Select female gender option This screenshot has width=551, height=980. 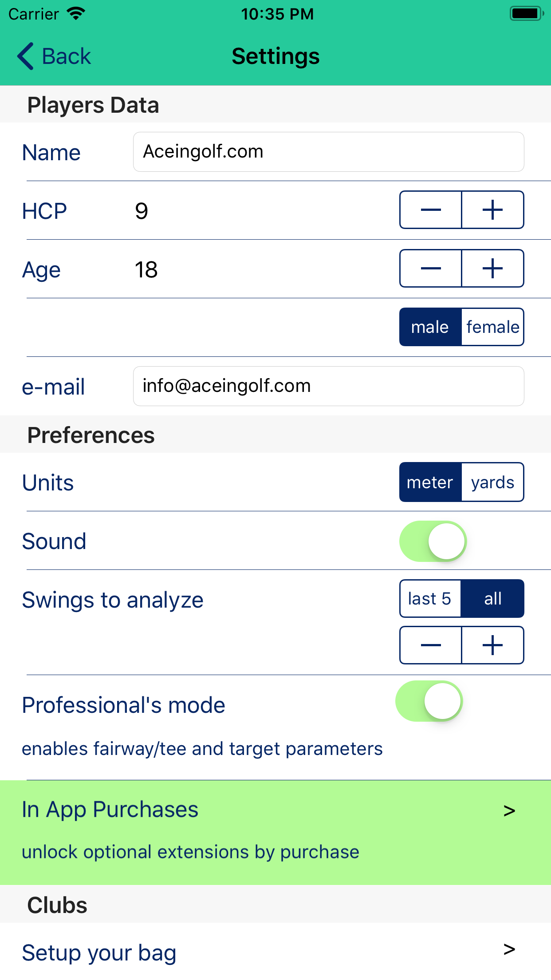tap(492, 327)
